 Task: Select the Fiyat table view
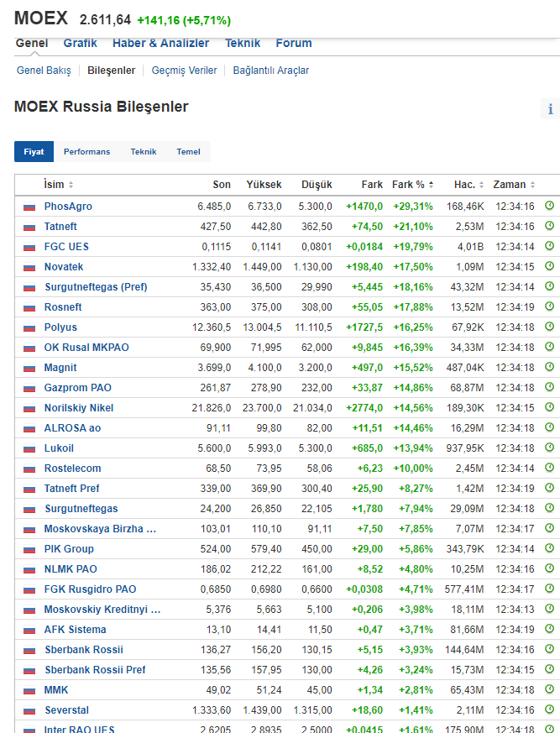click(34, 151)
